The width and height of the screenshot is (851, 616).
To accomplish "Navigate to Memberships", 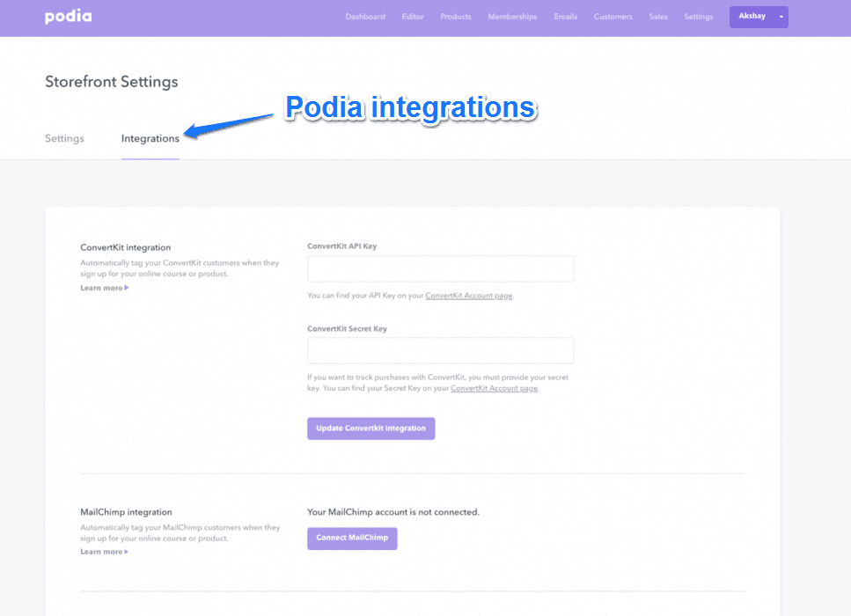I will (x=512, y=17).
